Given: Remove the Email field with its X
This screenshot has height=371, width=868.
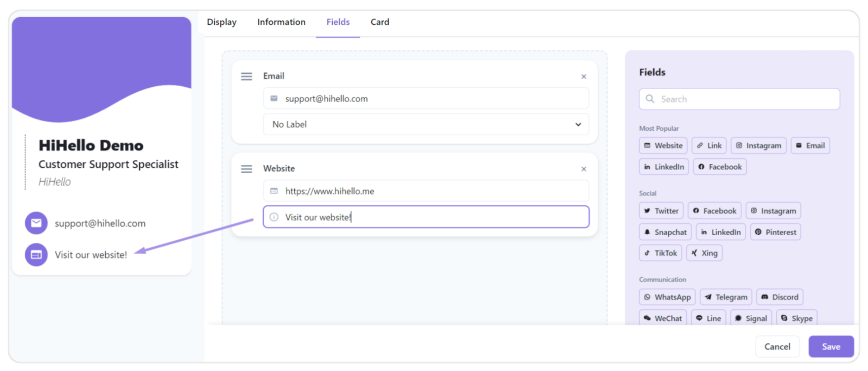Looking at the screenshot, I should (x=584, y=76).
